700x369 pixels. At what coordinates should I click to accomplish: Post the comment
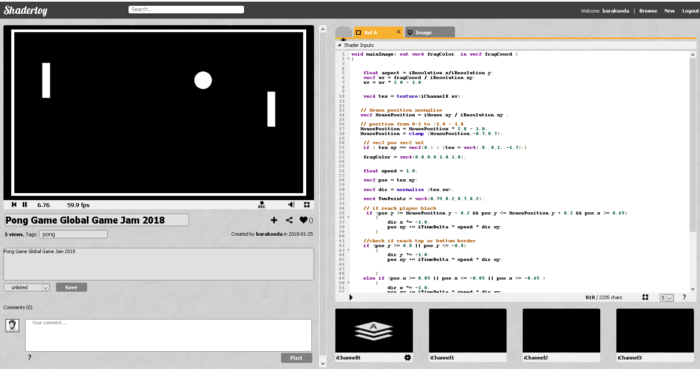(x=296, y=358)
